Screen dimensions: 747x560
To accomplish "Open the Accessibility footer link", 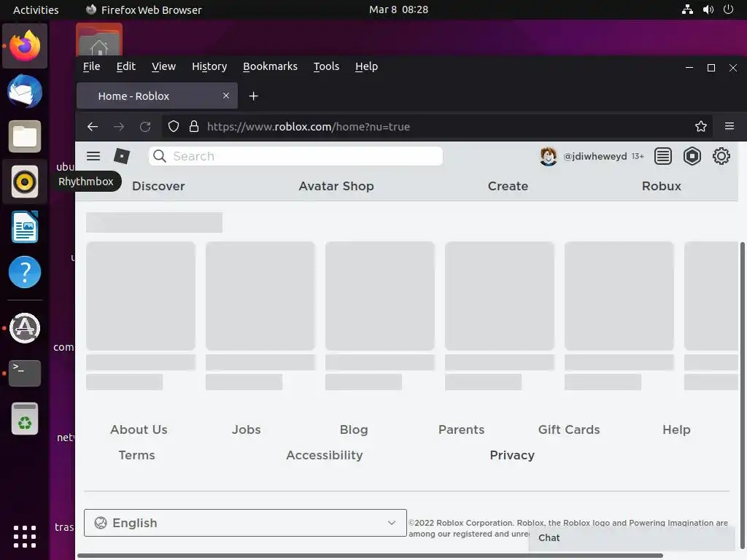I will coord(325,455).
